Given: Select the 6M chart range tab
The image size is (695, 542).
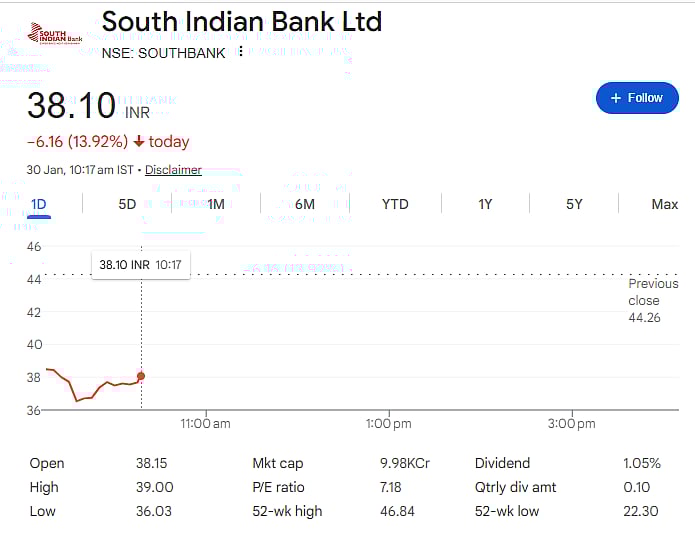Looking at the screenshot, I should coord(305,204).
